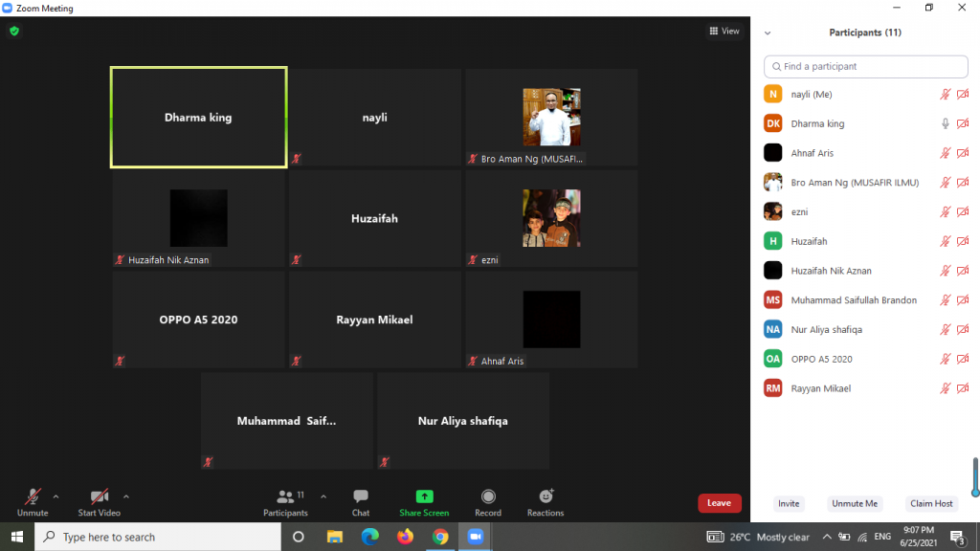Open the Chat panel icon
This screenshot has height=551, width=980.
pyautogui.click(x=361, y=496)
